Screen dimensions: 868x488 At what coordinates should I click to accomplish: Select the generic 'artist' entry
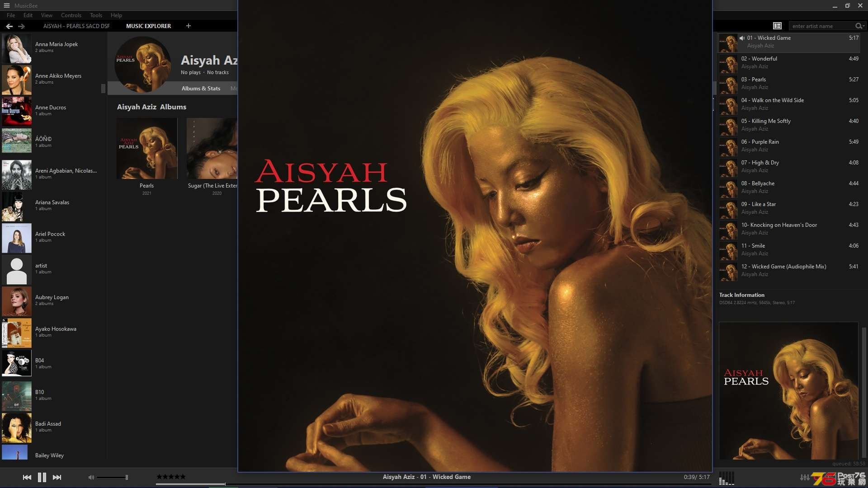[53, 269]
